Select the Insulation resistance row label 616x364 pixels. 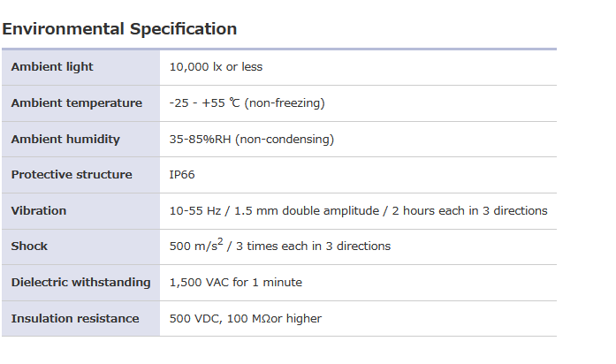point(75,319)
